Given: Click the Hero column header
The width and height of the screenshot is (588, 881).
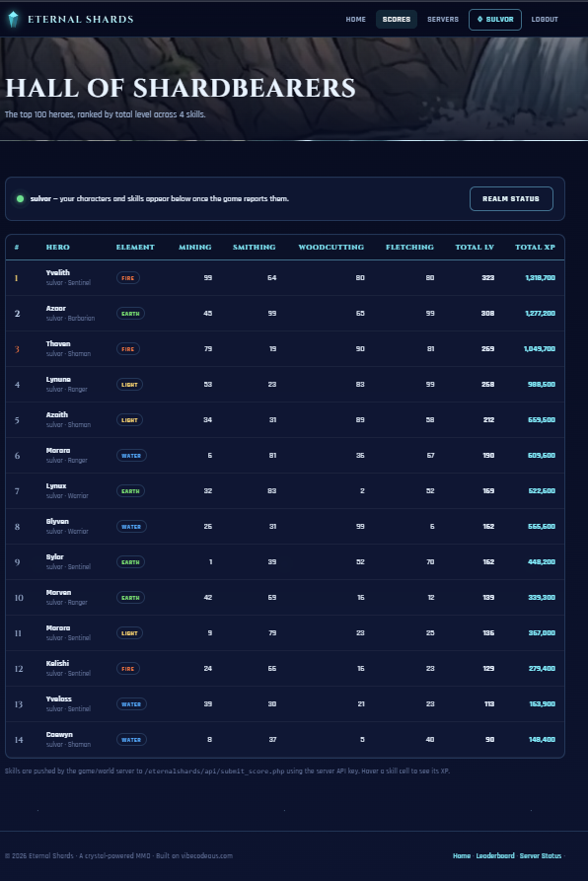Looking at the screenshot, I should [x=58, y=248].
